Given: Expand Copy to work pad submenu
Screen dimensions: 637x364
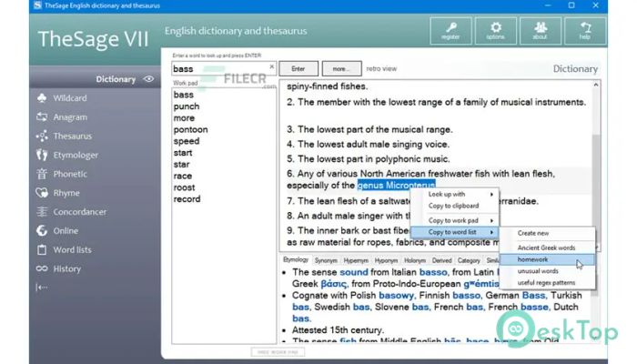Looking at the screenshot, I should click(454, 220).
